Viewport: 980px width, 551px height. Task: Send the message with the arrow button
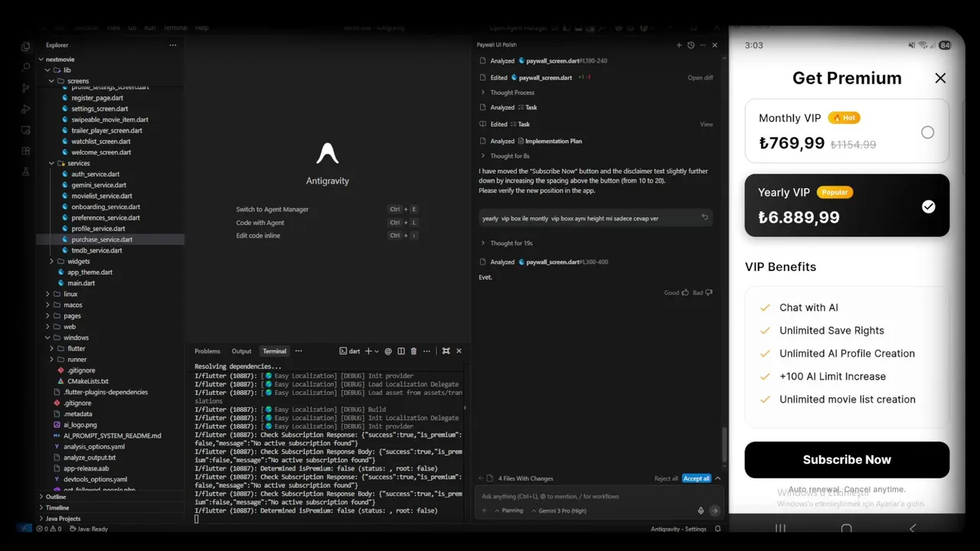tap(714, 510)
